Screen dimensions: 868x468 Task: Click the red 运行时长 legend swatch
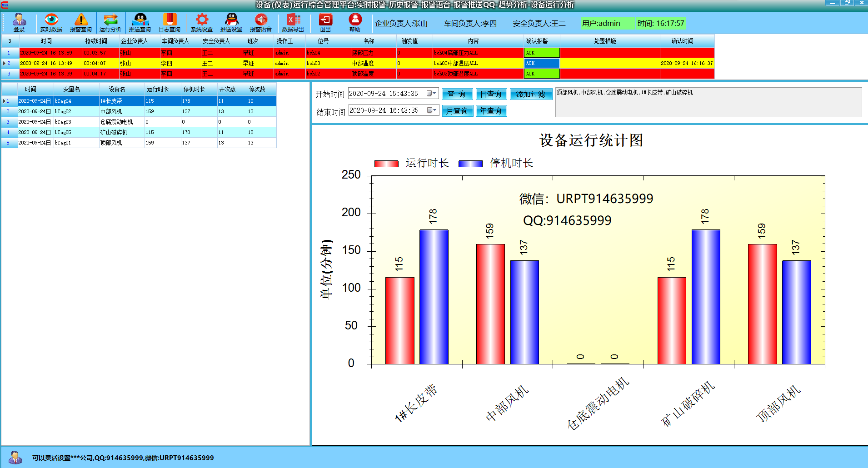coord(386,164)
